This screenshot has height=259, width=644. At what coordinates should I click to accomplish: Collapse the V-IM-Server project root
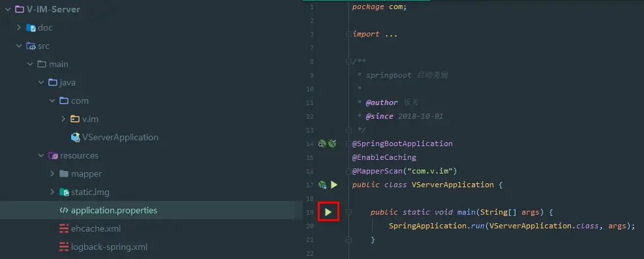click(8, 9)
